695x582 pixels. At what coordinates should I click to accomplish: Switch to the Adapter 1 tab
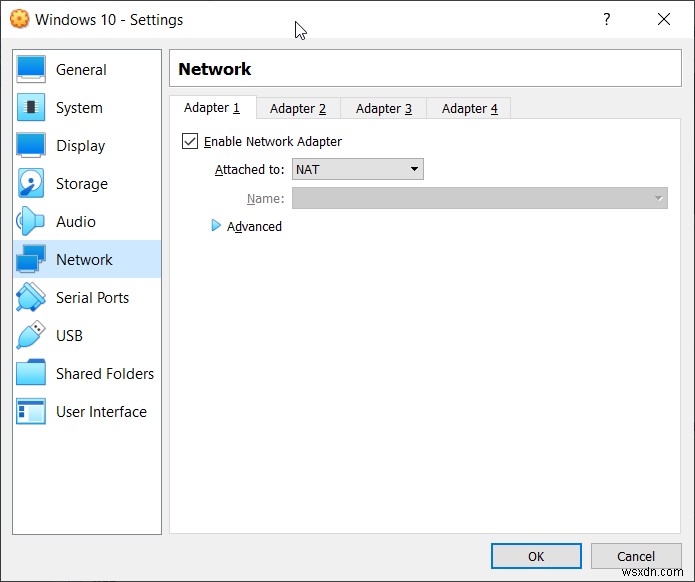click(x=212, y=108)
